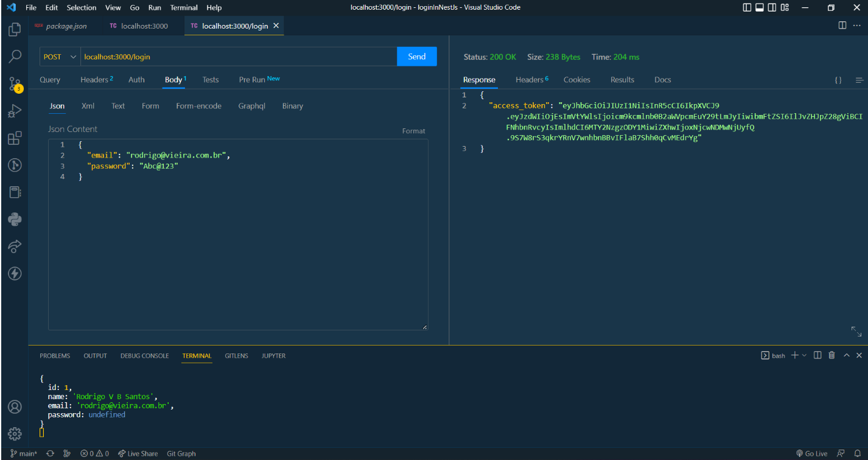868x460 pixels.
Task: Open the Extensions view
Action: pos(14,138)
